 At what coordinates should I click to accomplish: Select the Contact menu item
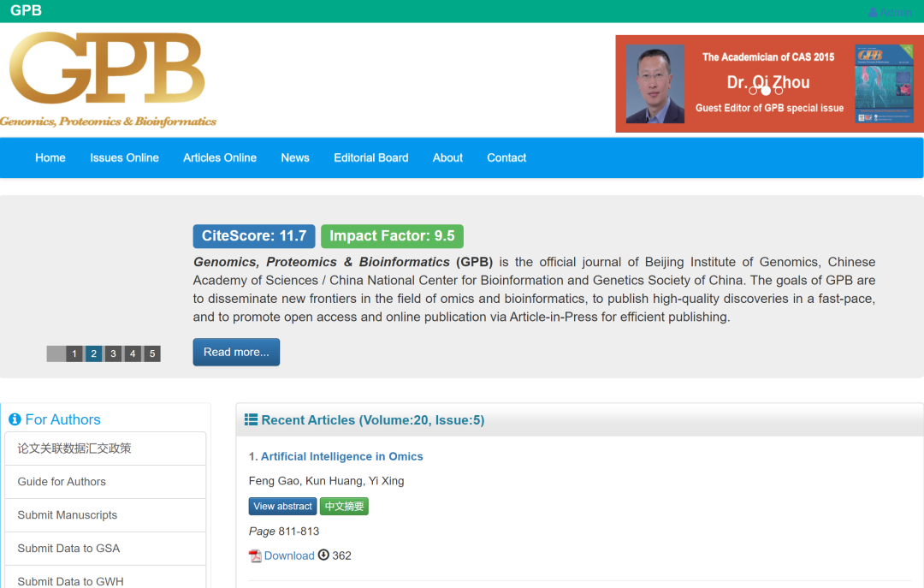click(x=506, y=157)
